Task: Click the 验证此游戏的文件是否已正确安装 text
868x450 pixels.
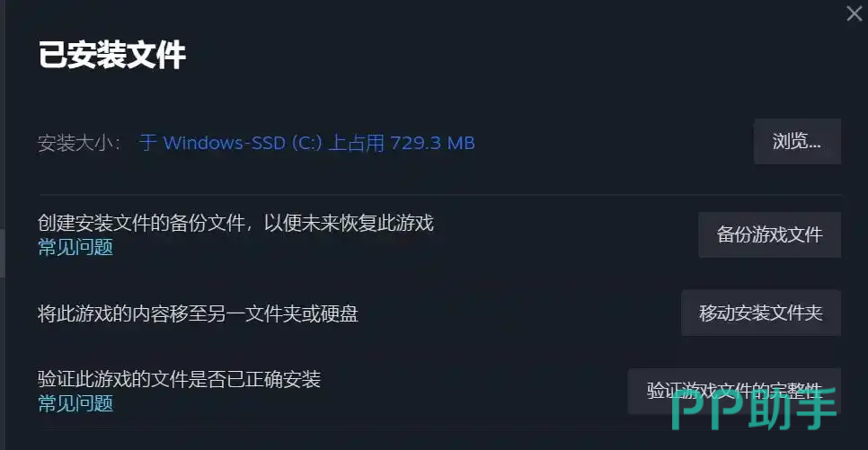Action: point(179,379)
